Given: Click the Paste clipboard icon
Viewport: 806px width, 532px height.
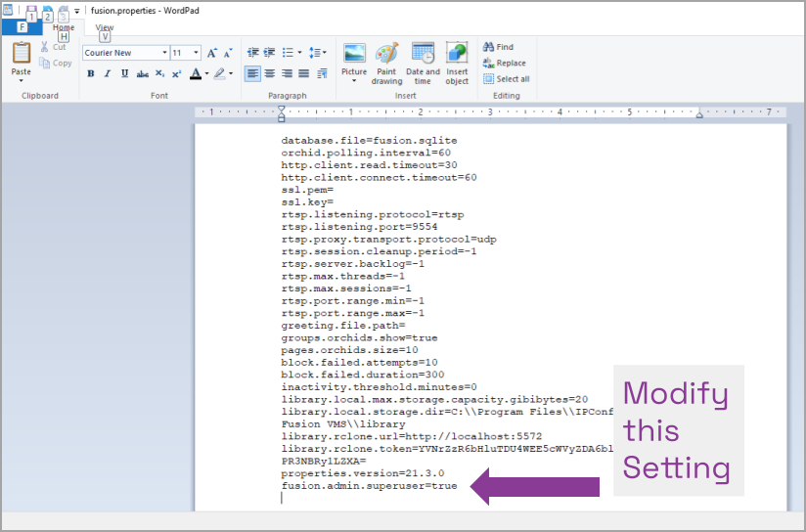Looking at the screenshot, I should pos(22,53).
